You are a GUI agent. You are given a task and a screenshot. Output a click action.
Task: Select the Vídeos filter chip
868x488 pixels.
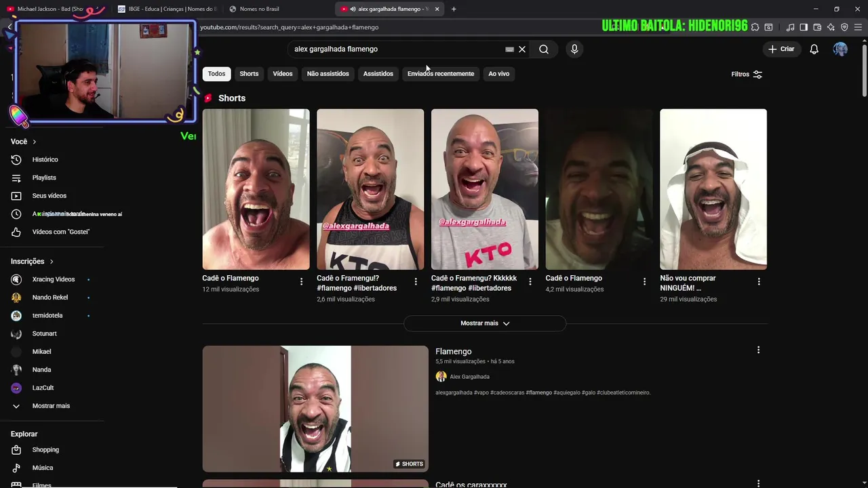pyautogui.click(x=283, y=74)
